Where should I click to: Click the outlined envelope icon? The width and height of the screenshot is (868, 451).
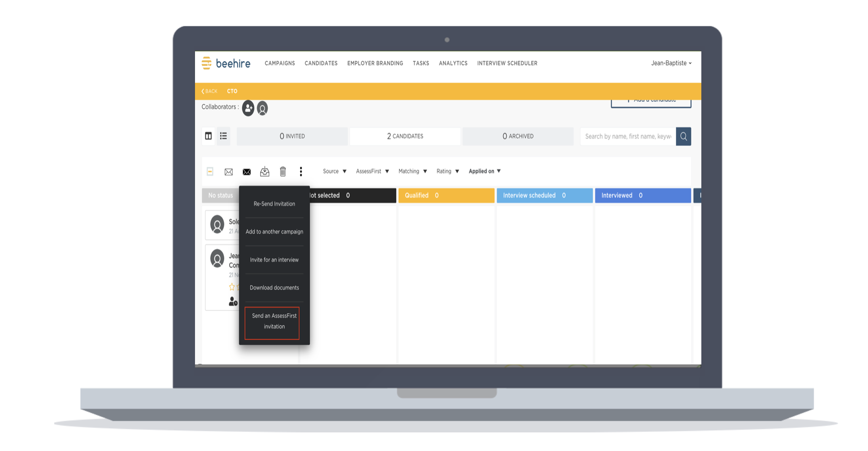point(228,172)
